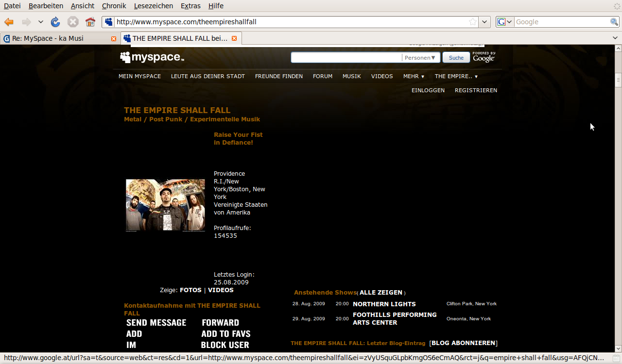The image size is (622, 364).
Task: Click ALLE ZEIGEN for upcoming shows
Action: click(381, 293)
